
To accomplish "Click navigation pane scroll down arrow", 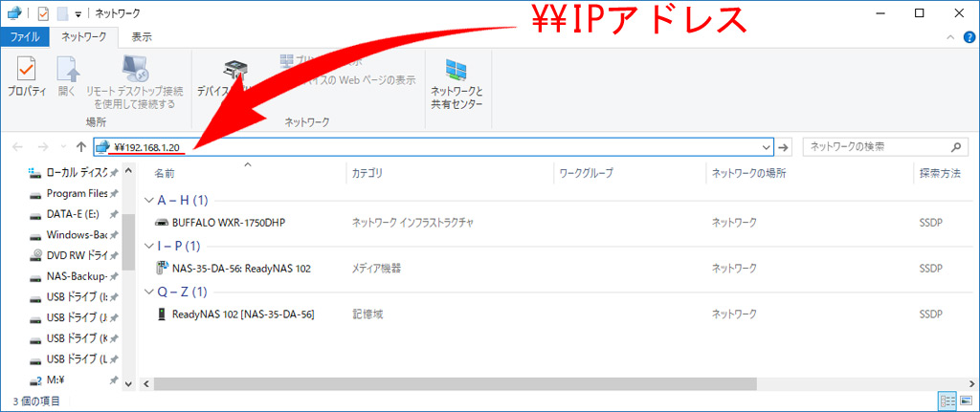I will (128, 383).
